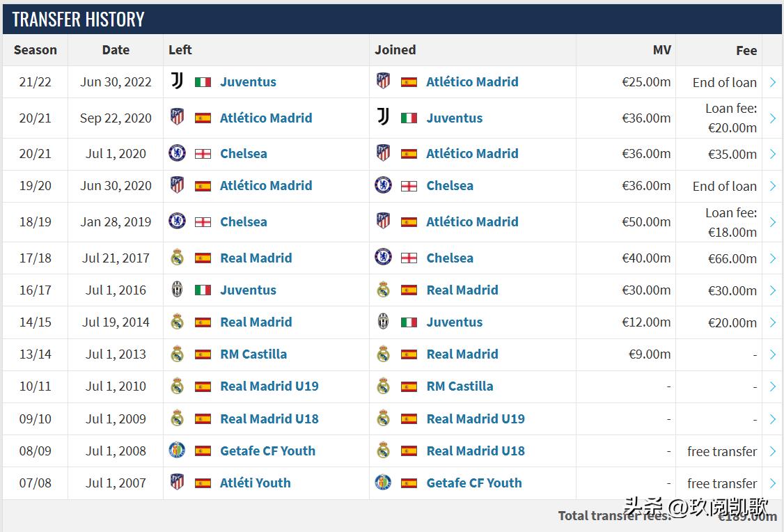Open RM Castilla link in 13/14 Left column
784x532 pixels.
tap(253, 354)
